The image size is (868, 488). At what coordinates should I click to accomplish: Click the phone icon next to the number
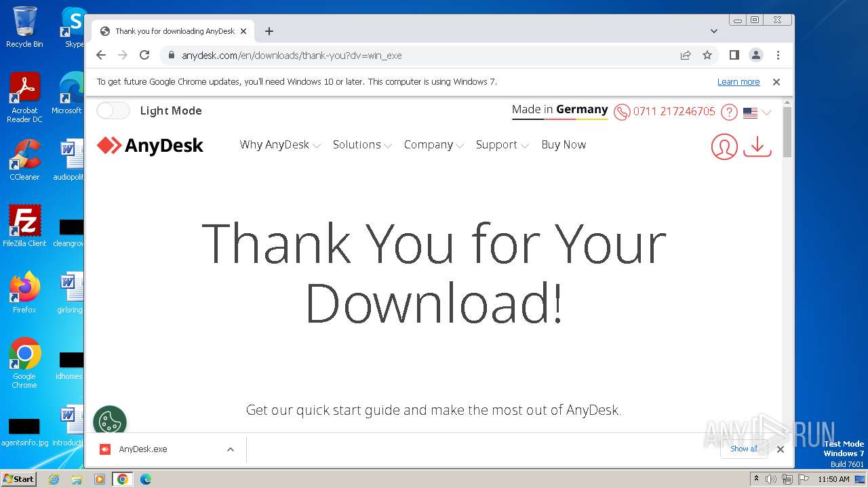(622, 112)
